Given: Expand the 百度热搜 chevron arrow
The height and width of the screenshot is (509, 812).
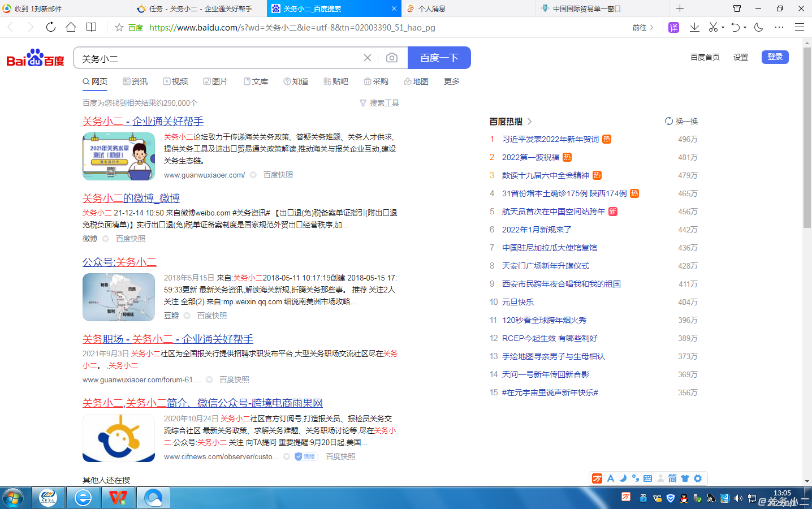Looking at the screenshot, I should coord(530,121).
